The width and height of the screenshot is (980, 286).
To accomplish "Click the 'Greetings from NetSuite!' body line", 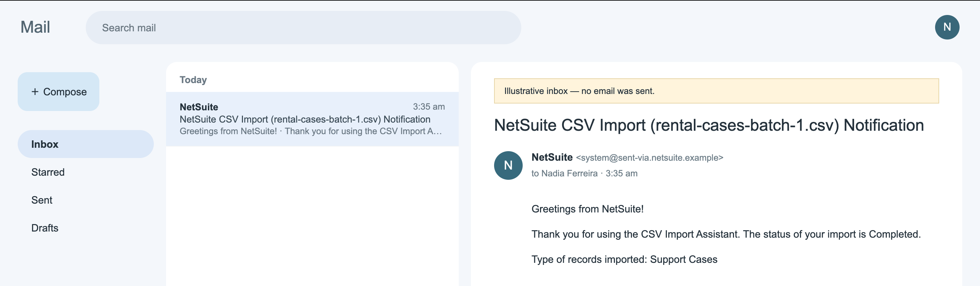I will (587, 209).
